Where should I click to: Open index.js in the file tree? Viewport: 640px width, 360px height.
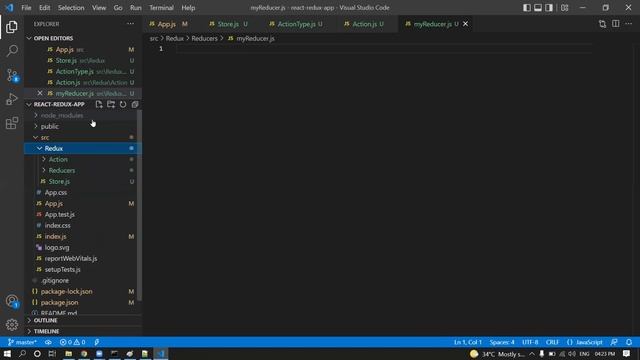(x=56, y=237)
